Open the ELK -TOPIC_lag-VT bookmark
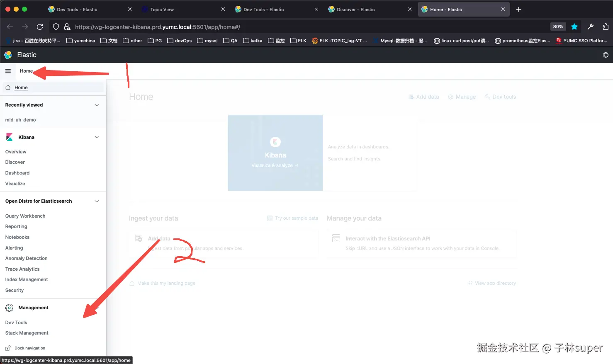This screenshot has height=364, width=613. (339, 41)
